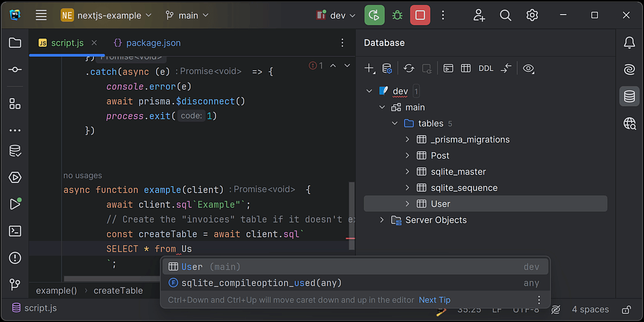
Task: Toggle the read-only lock in status bar
Action: [626, 309]
